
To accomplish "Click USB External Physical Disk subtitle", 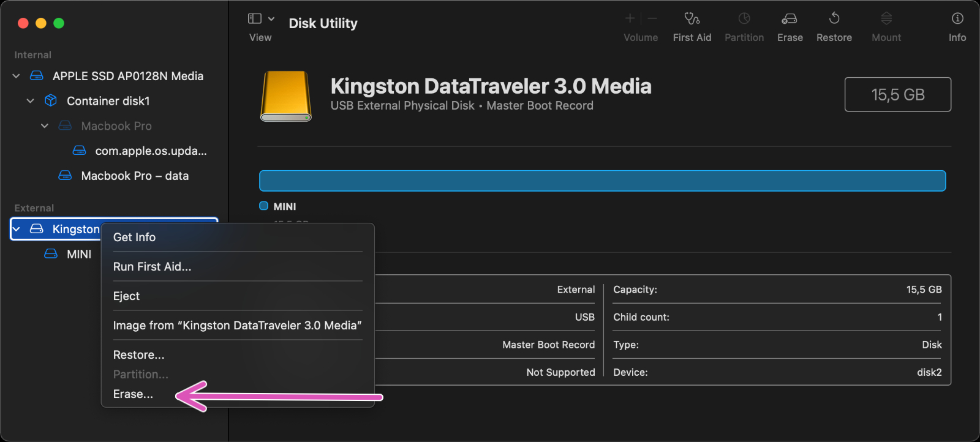I will pos(402,106).
